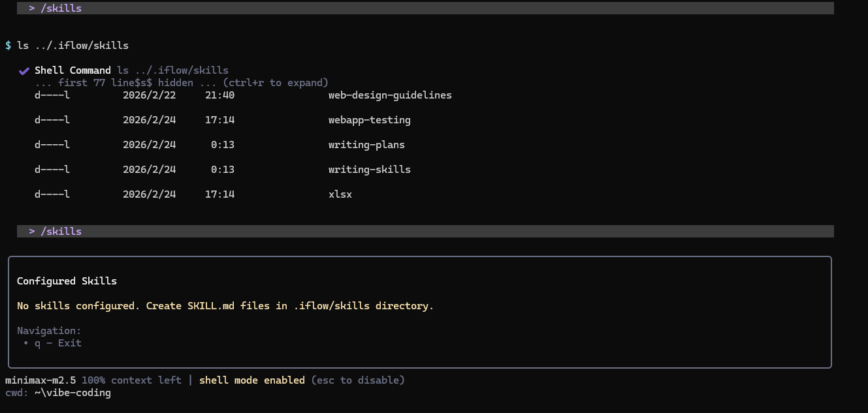Click the webapp-testing directory name
Screen dimensions: 868x413
point(370,120)
